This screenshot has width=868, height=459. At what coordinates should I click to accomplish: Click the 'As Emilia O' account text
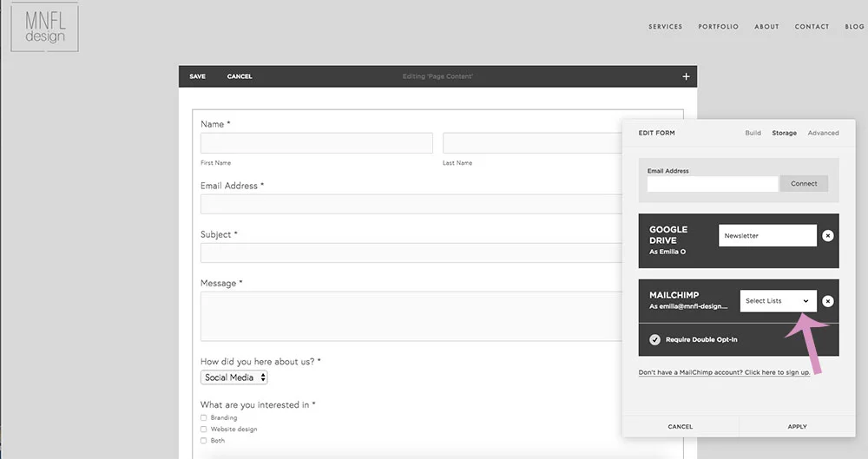(x=667, y=252)
